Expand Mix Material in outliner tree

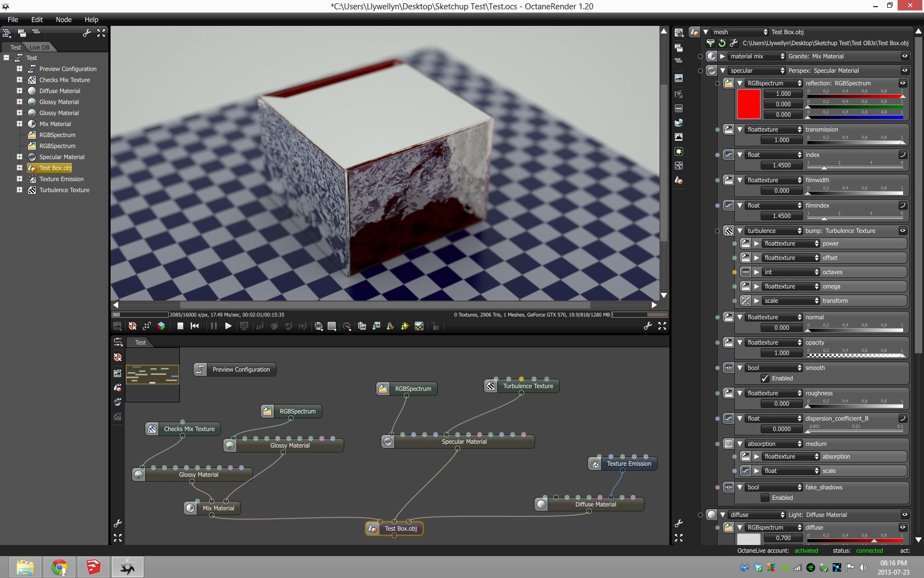click(19, 124)
